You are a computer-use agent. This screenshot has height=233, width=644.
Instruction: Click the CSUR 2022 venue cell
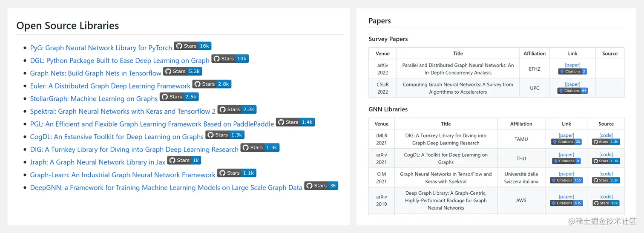382,88
